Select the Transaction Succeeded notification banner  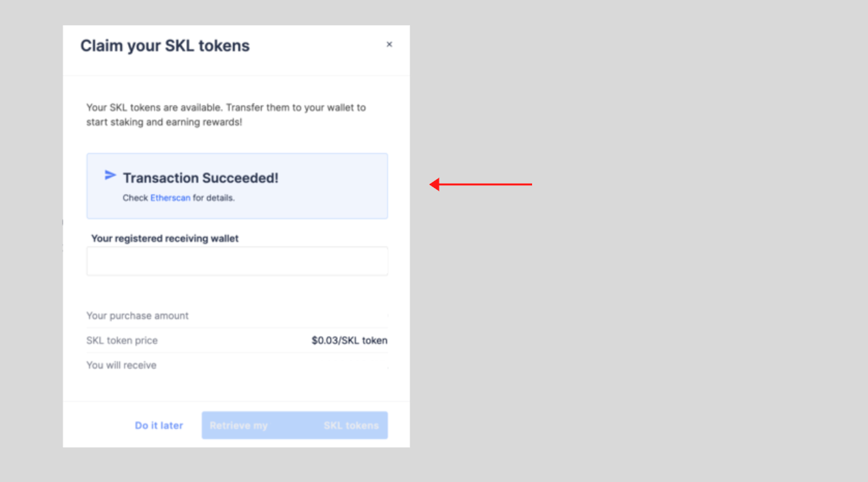(237, 185)
